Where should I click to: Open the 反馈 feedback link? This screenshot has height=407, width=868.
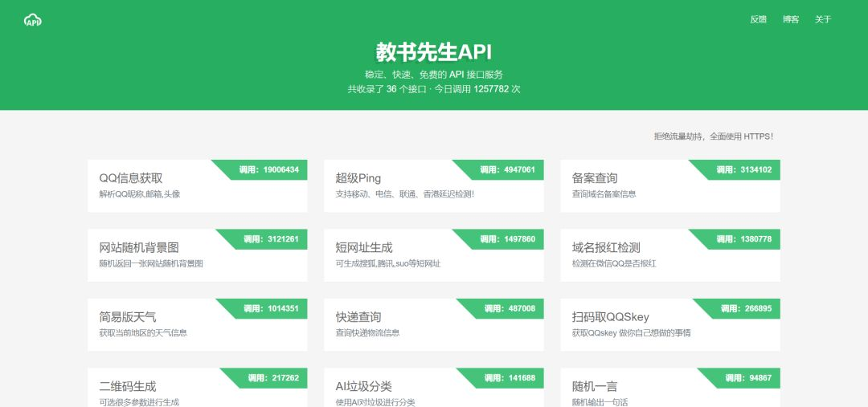[758, 19]
